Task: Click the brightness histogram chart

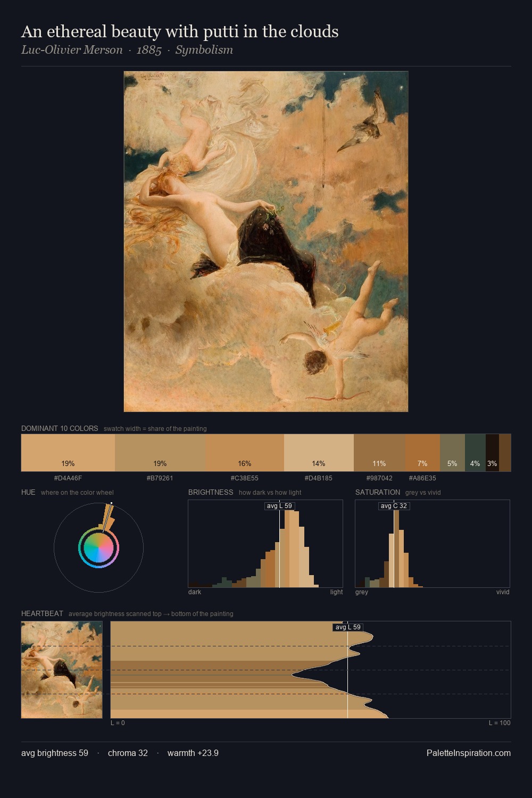Action: [265, 544]
